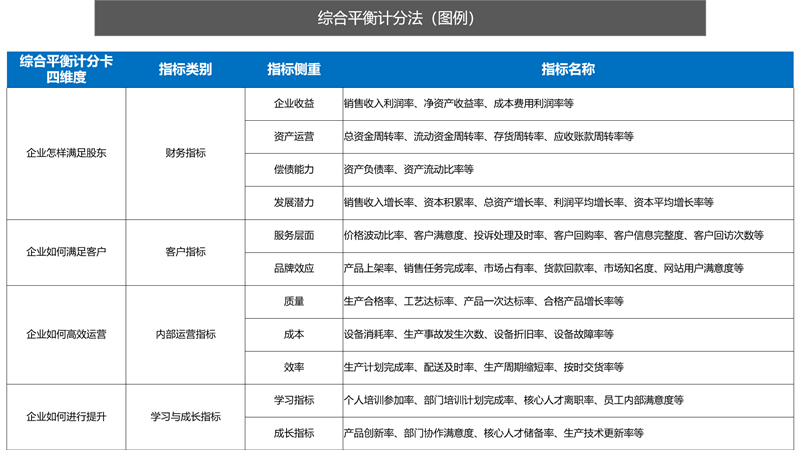
Task: Click the 客户指标 category cell
Action: (185, 252)
